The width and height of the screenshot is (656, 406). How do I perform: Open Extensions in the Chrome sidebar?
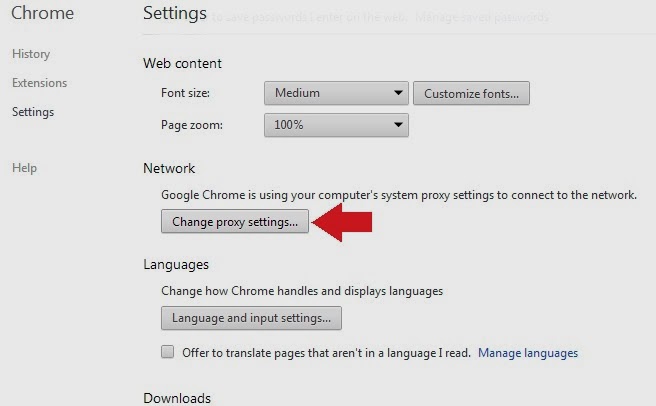(x=39, y=83)
